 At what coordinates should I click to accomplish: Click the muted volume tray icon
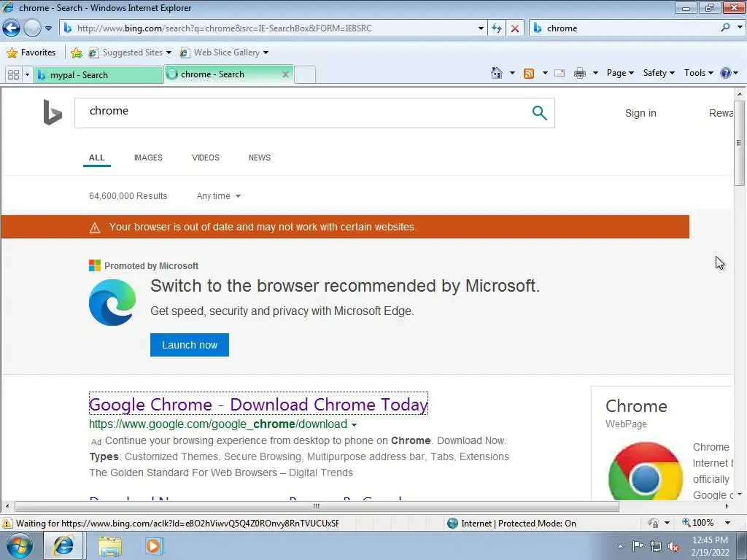673,547
